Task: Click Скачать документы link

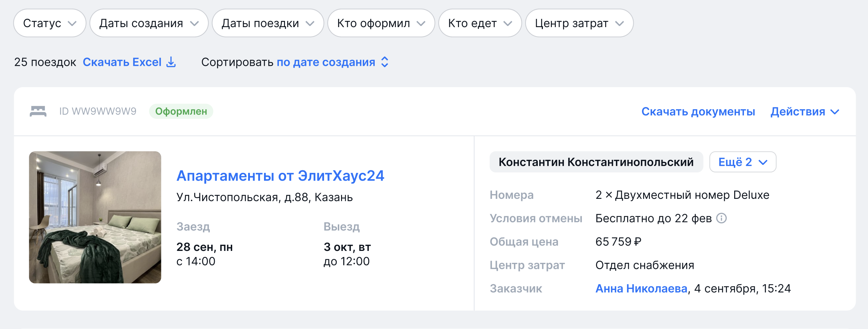Action: pyautogui.click(x=698, y=111)
